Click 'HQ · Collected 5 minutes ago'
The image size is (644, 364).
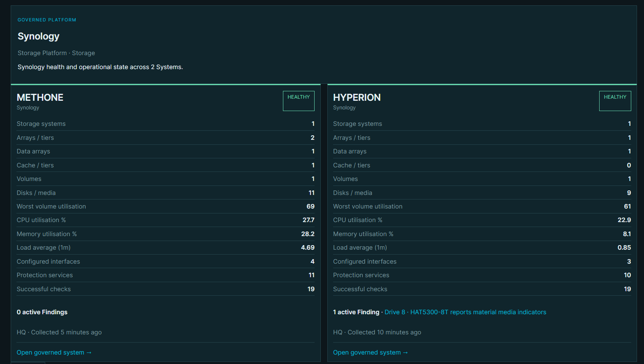[x=59, y=332]
